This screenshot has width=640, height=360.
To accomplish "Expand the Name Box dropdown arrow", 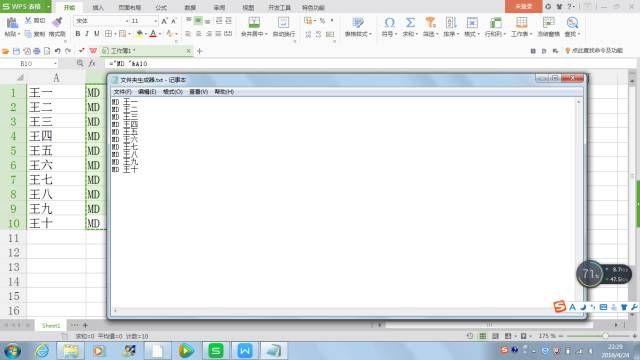I will (55, 64).
